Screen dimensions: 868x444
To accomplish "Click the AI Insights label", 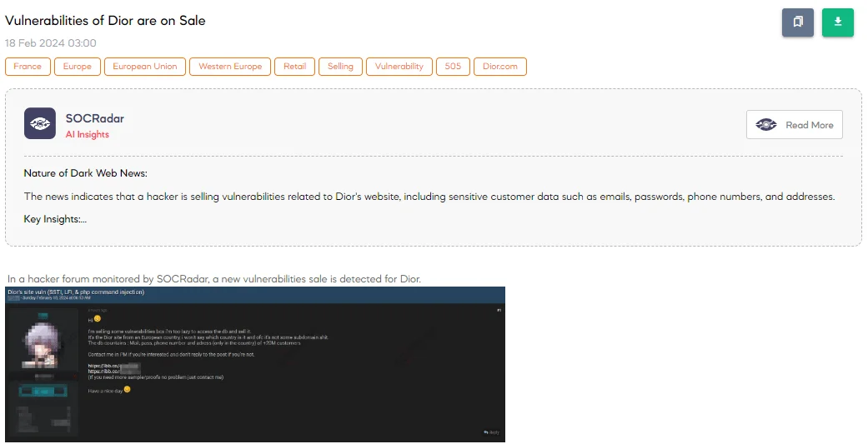I will click(88, 134).
